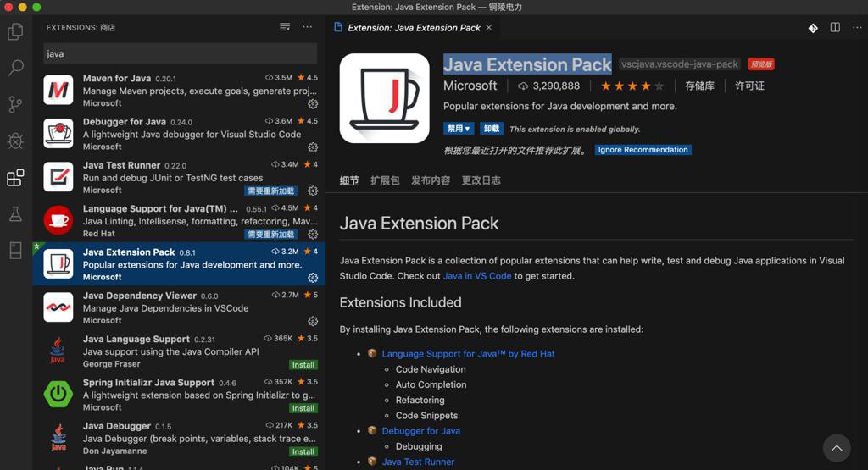This screenshot has width=868, height=470.
Task: Click the vscjava.vscode-java-pack identifier
Action: pos(679,64)
